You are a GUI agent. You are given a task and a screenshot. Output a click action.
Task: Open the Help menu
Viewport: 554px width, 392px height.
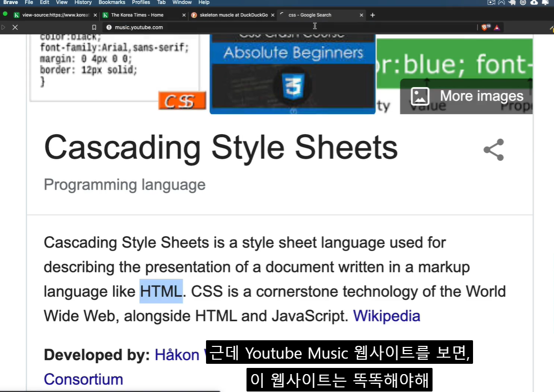[x=204, y=3]
